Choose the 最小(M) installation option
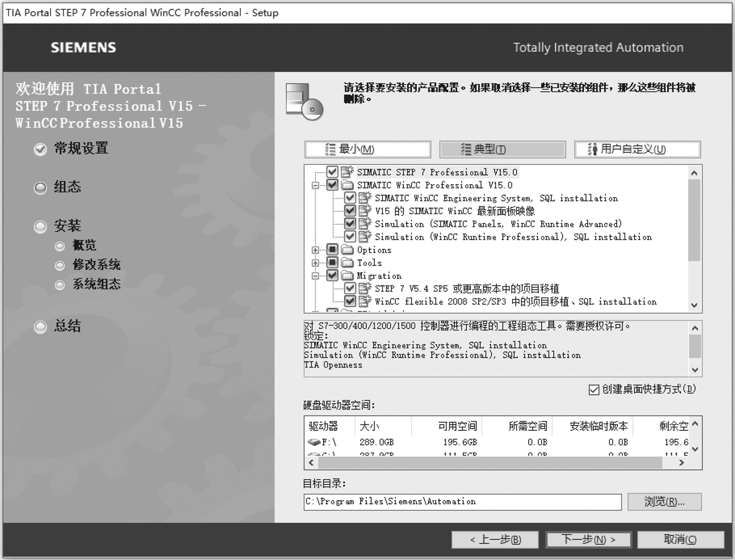 (x=367, y=149)
